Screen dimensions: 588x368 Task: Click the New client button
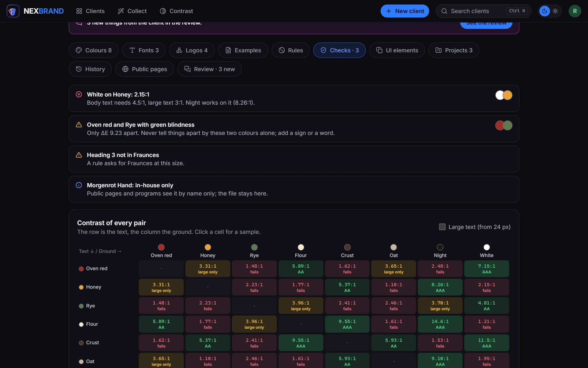[x=405, y=11]
